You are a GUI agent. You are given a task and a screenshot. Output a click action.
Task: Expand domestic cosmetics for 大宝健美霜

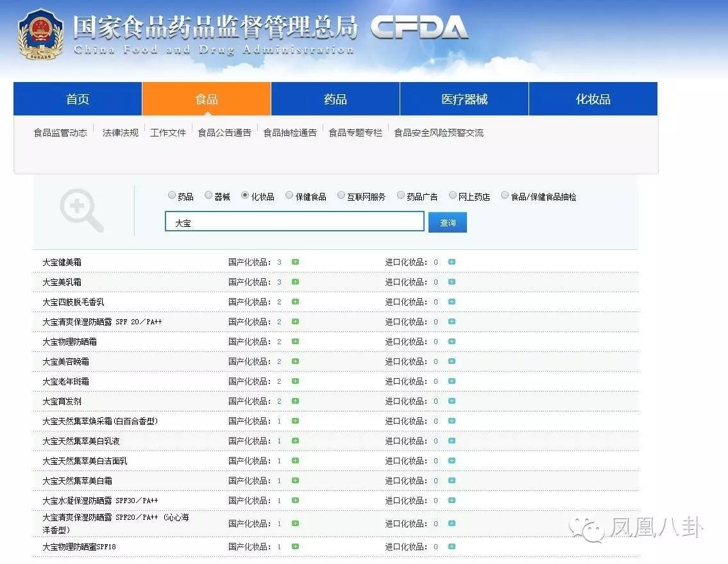click(295, 262)
